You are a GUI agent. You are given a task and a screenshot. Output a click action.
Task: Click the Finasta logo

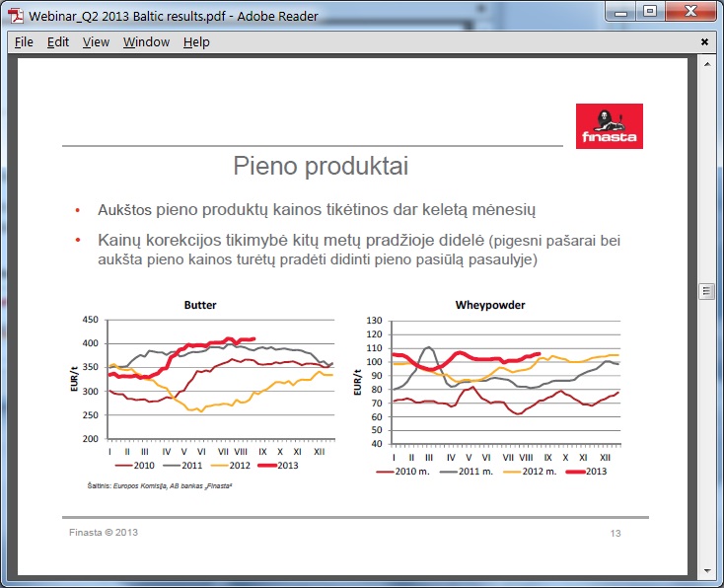tap(609, 126)
